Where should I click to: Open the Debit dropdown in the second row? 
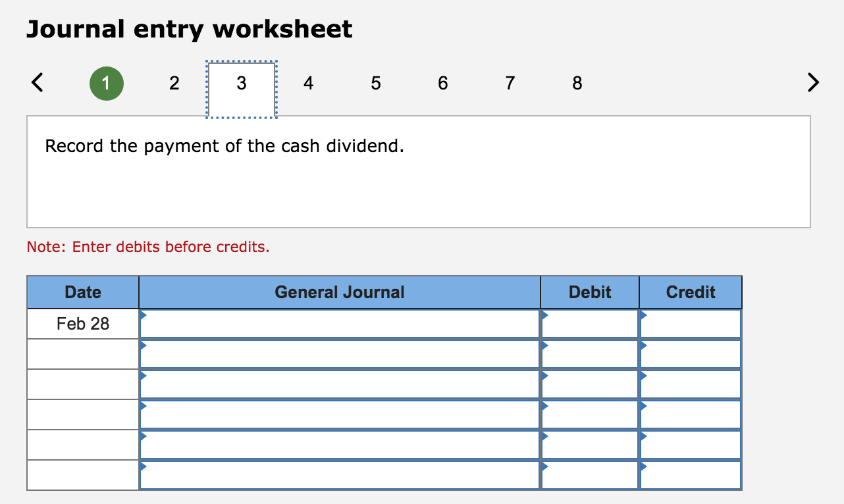(544, 345)
